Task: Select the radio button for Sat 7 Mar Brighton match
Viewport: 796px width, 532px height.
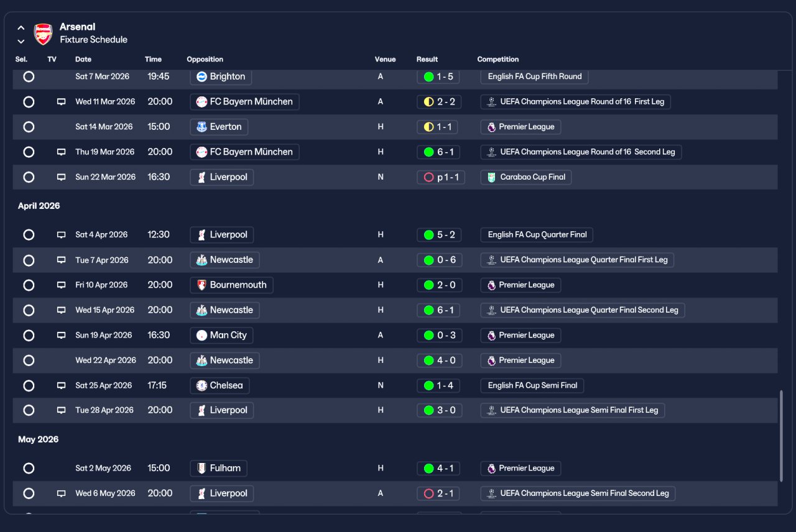Action: pos(29,76)
